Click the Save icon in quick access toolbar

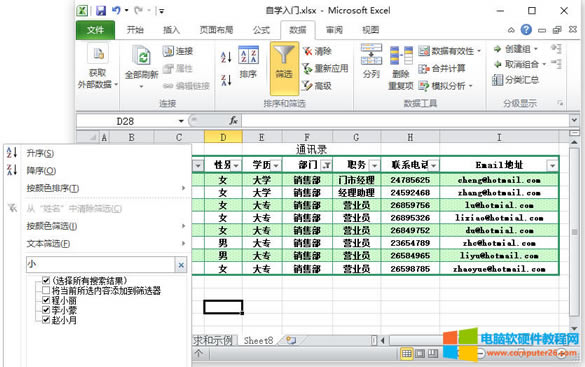click(101, 10)
